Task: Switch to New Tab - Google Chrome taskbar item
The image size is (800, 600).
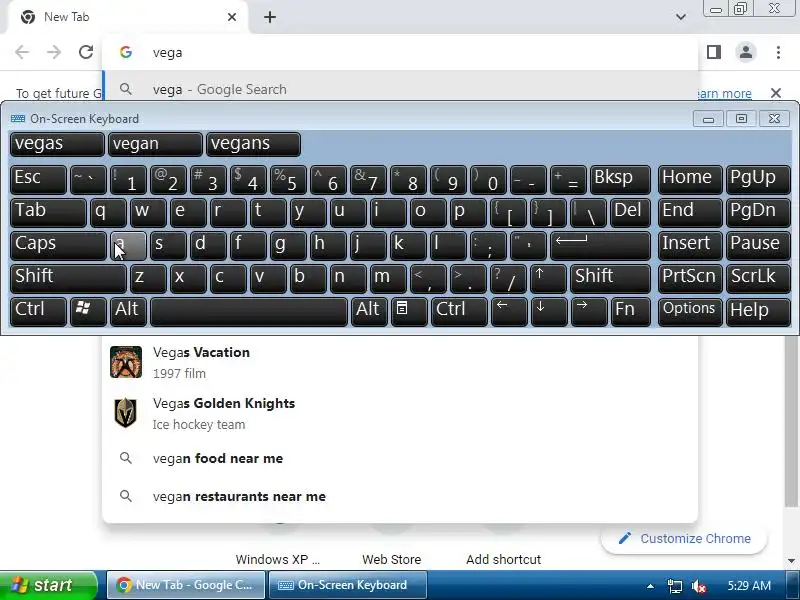Action: pyautogui.click(x=186, y=585)
